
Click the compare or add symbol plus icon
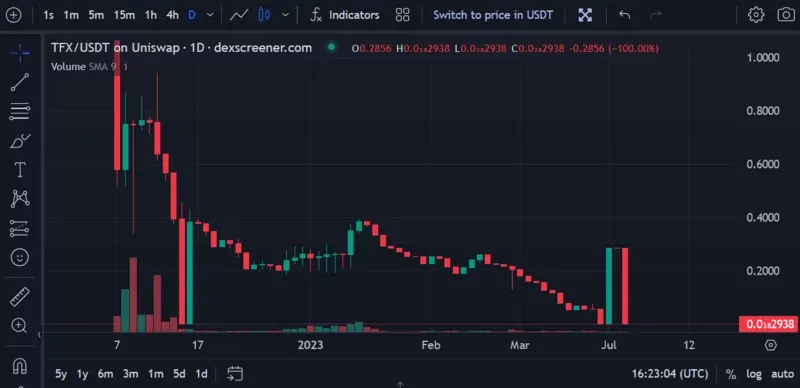[x=13, y=15]
